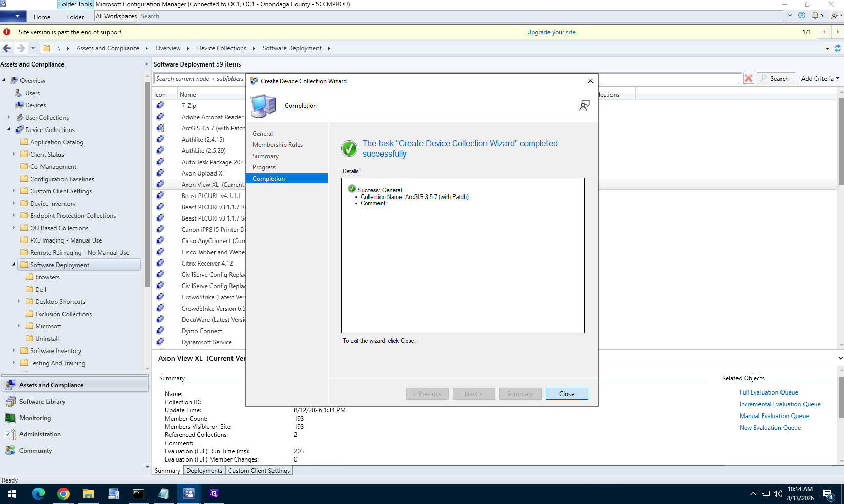This screenshot has height=504, width=844.
Task: Collapse the Assets and Compliance navigation pane
Action: click(147, 64)
